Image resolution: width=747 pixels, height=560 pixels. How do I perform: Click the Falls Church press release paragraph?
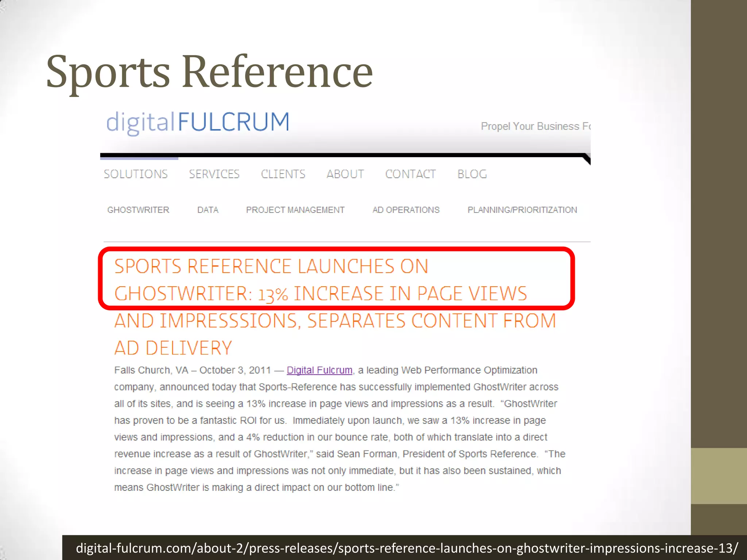pyautogui.click(x=339, y=429)
